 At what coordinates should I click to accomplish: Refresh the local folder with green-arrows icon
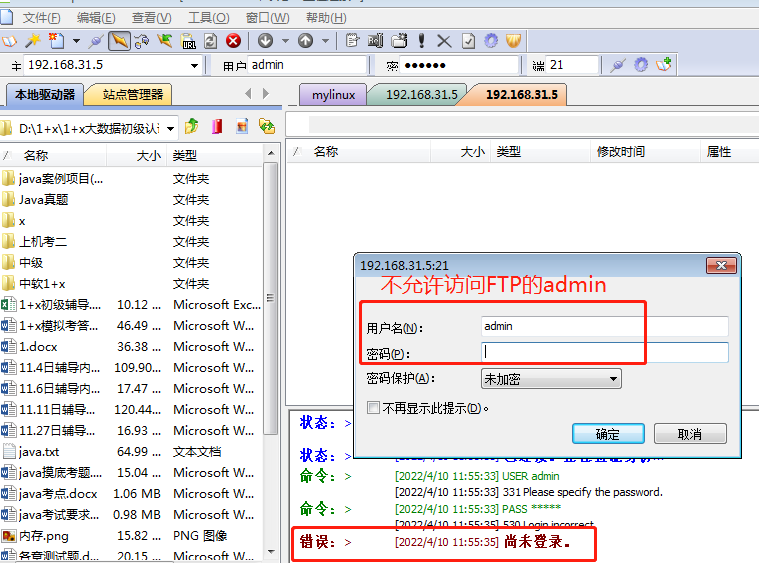click(267, 127)
